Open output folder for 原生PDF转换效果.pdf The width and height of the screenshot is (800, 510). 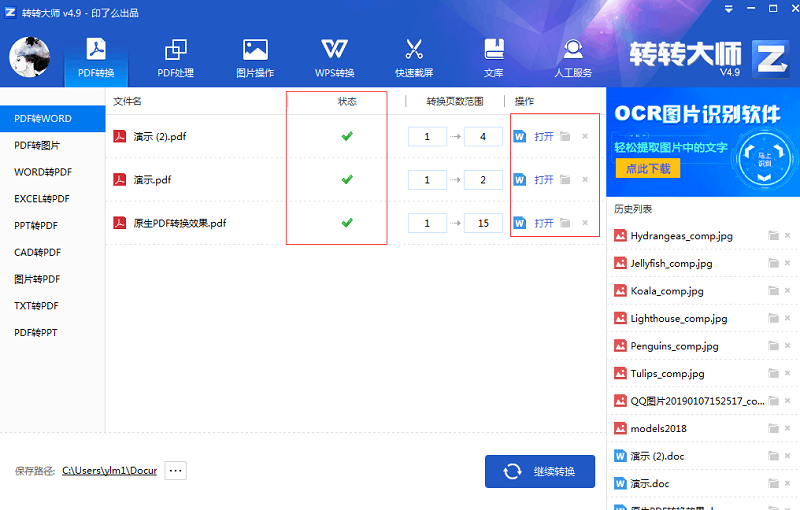coord(565,223)
